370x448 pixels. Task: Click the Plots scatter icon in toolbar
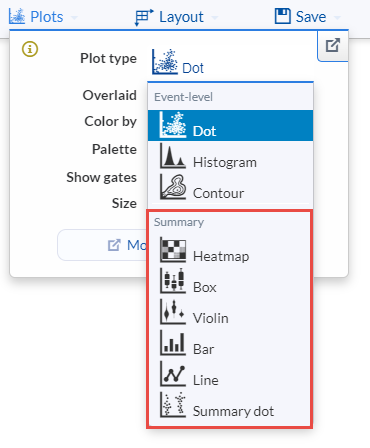click(17, 16)
